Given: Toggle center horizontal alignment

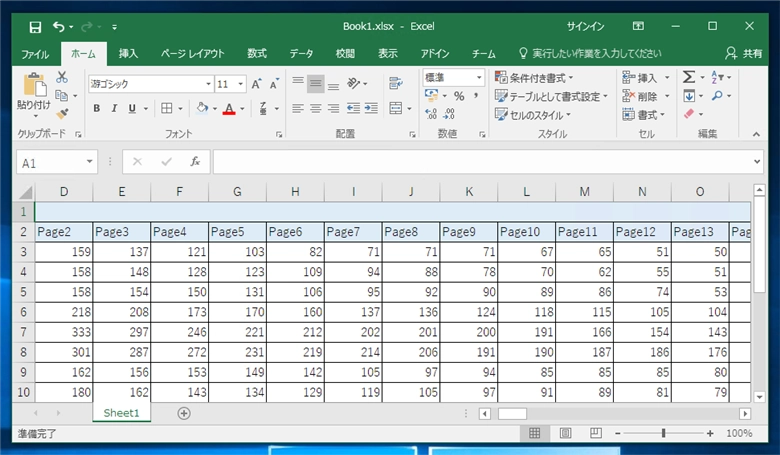Looking at the screenshot, I should point(315,108).
